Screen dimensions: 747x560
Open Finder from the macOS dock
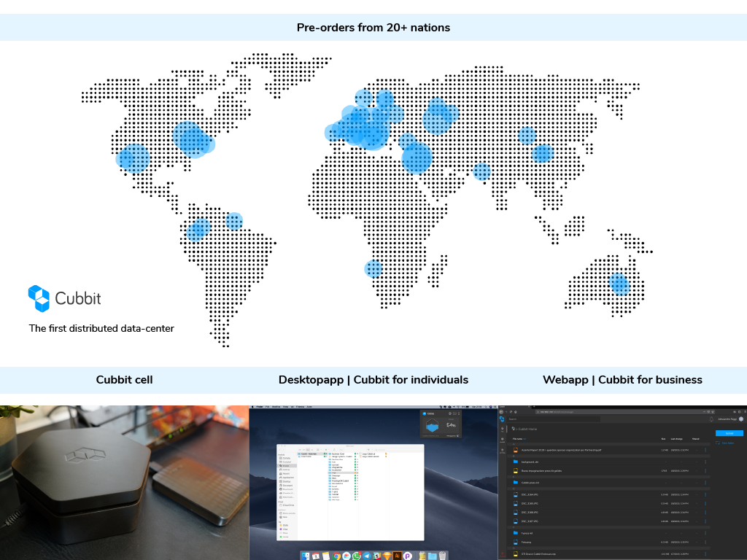pos(305,556)
